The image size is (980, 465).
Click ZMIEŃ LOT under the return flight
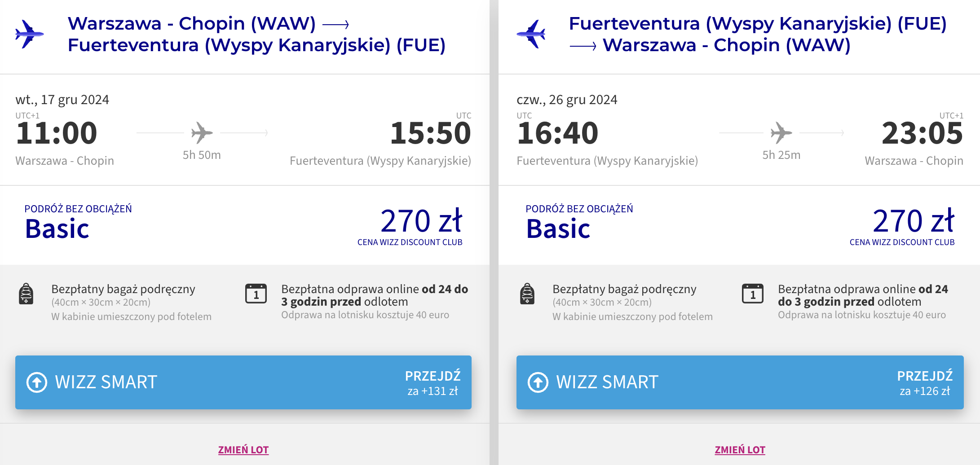740,450
